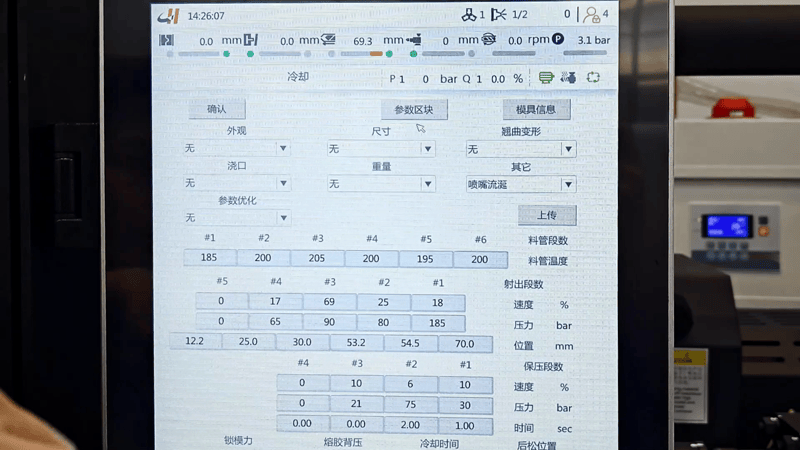800x450 pixels.
Task: Select injection position field showing 70.0
Action: [x=464, y=344]
